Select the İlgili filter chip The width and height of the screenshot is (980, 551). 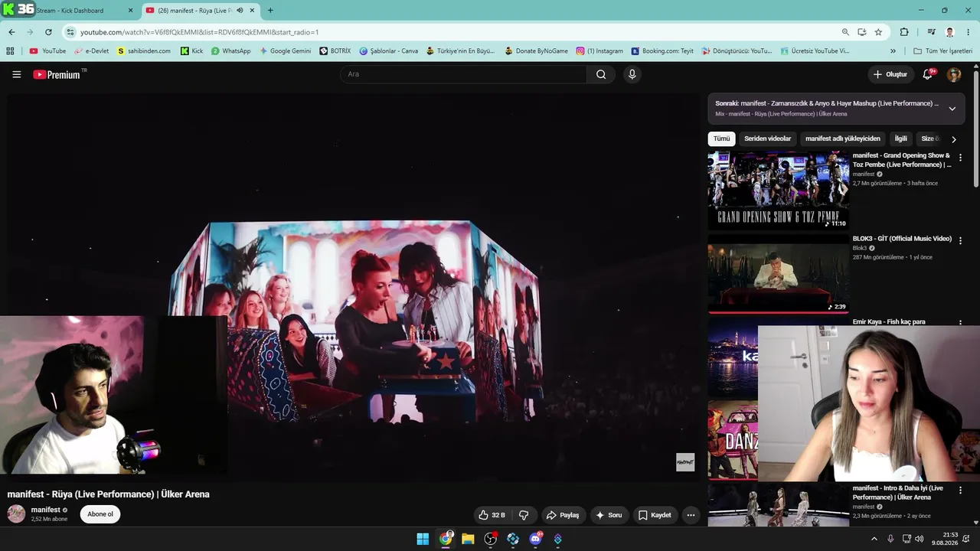coord(900,139)
